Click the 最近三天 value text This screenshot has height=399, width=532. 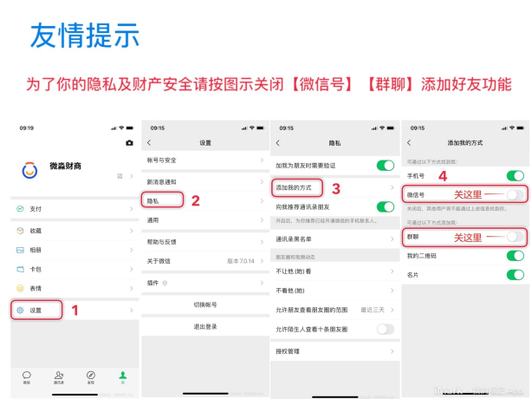373,310
